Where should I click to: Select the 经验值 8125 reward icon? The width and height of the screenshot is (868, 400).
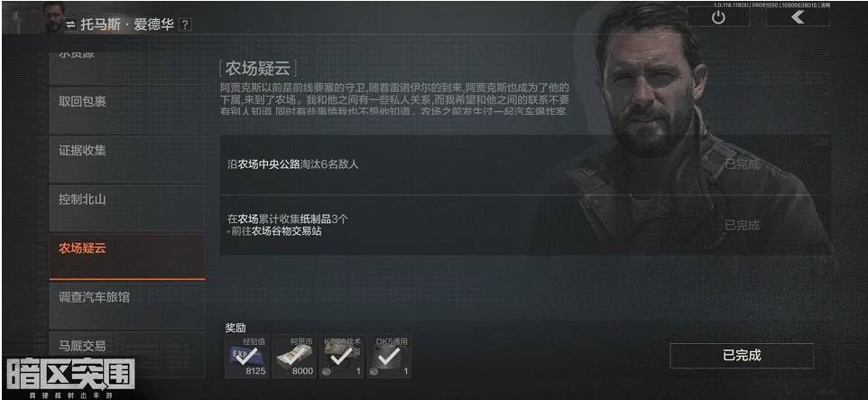247,357
